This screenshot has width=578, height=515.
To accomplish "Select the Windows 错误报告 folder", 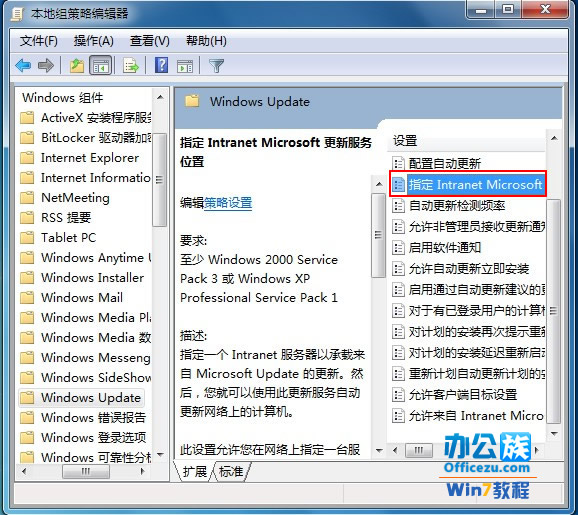I will [x=83, y=417].
